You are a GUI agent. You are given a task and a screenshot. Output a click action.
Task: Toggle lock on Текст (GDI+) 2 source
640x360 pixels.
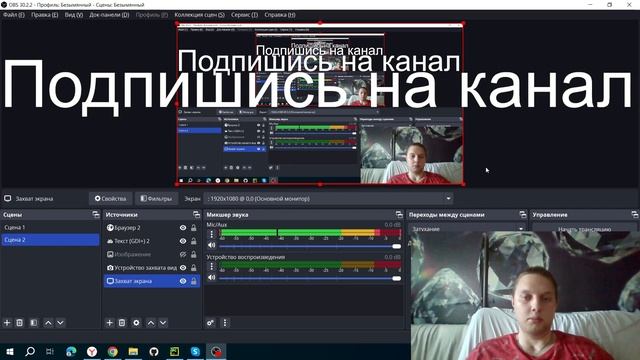[194, 241]
